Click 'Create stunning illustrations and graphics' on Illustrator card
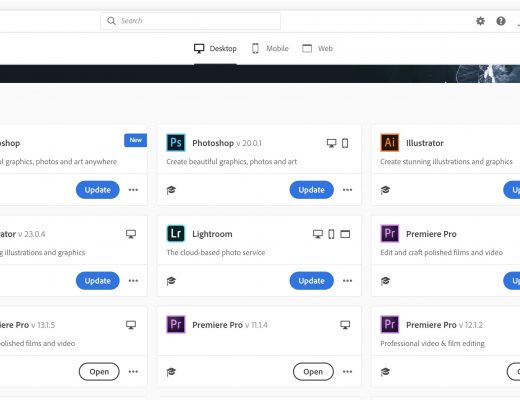The image size is (520, 400). click(x=446, y=162)
